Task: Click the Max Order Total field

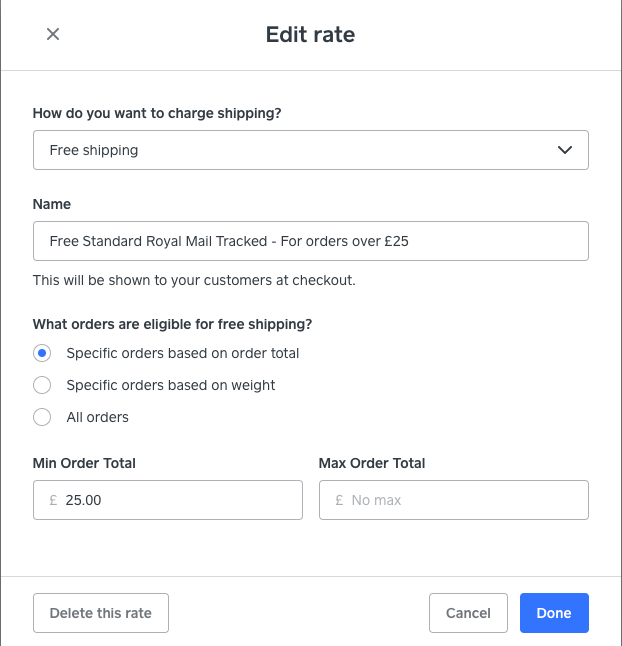Action: point(460,500)
